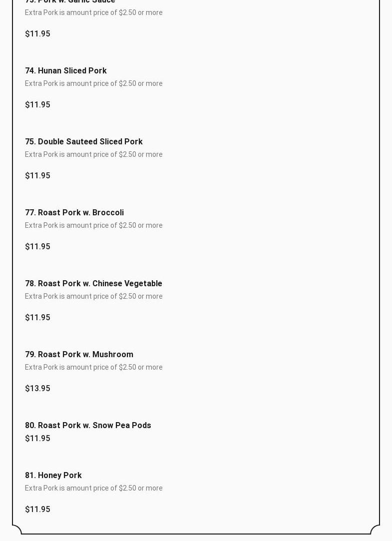392x541 pixels.
Task: Select 79. Roast Pork w. Mushroom
Action: click(x=79, y=355)
